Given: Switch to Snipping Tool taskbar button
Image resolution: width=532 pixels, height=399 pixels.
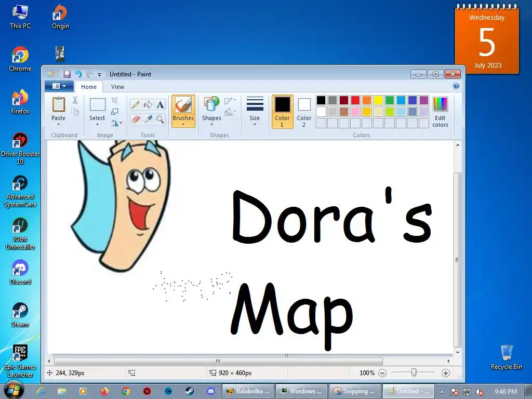Looking at the screenshot, I should point(354,391).
